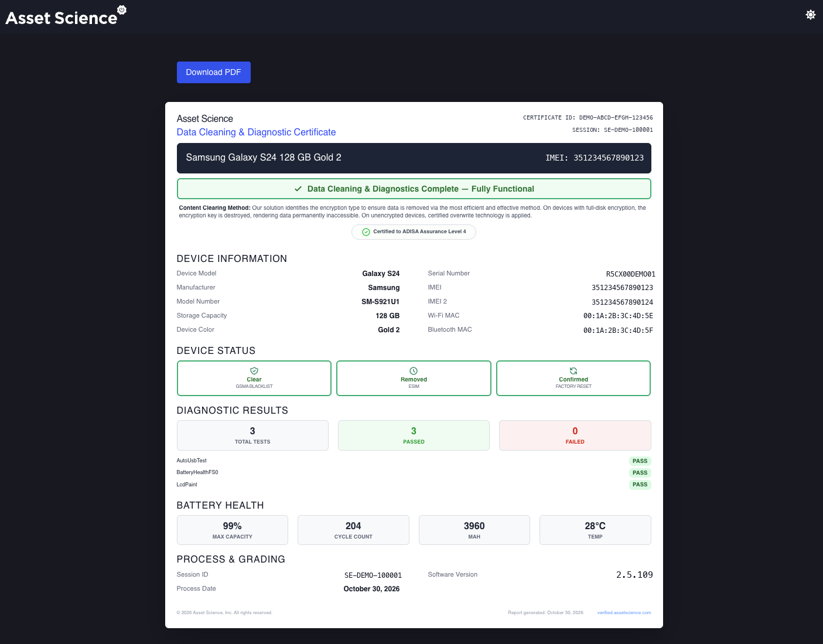
Task: Click the refresh icon above Confirmed
Action: (573, 371)
